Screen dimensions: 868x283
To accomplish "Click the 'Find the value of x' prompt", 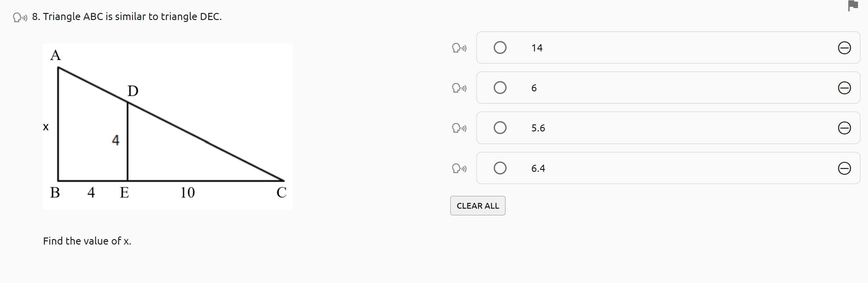I will click(87, 241).
